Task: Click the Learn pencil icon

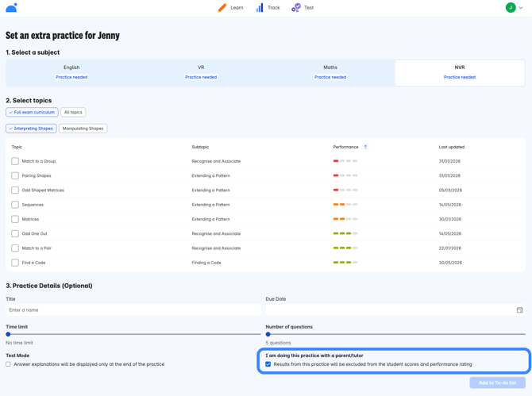Action: point(222,7)
